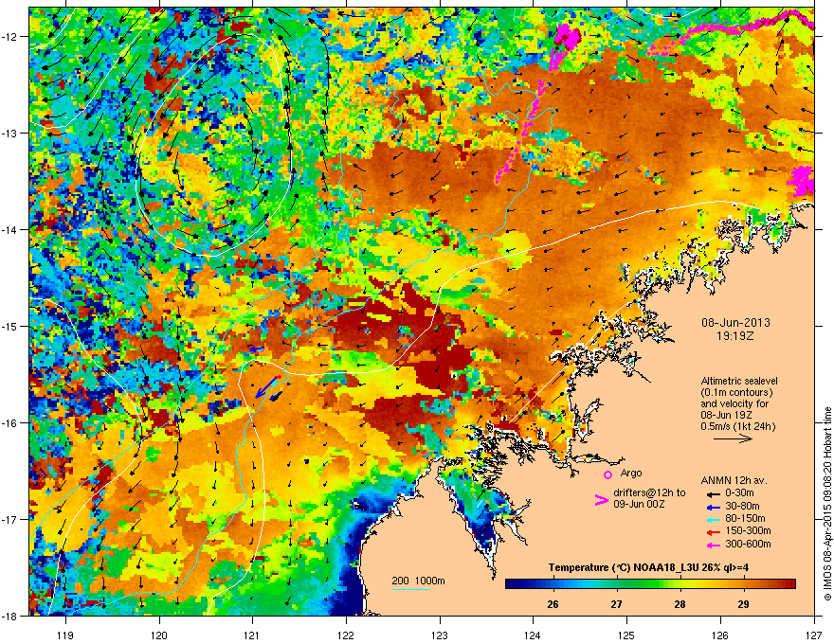Click longitude axis label 123
This screenshot has height=644, width=834.
click(440, 635)
